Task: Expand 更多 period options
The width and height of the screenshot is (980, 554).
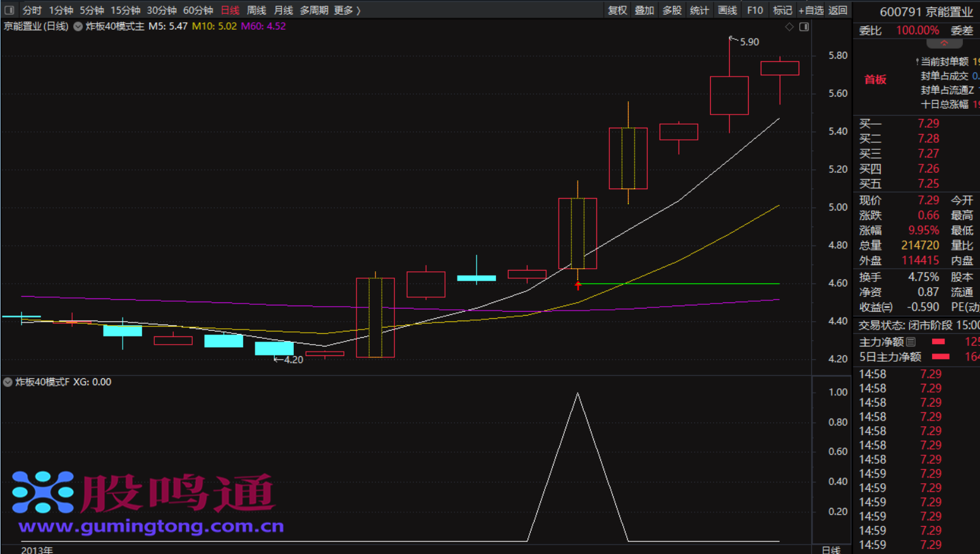Action: tap(347, 10)
